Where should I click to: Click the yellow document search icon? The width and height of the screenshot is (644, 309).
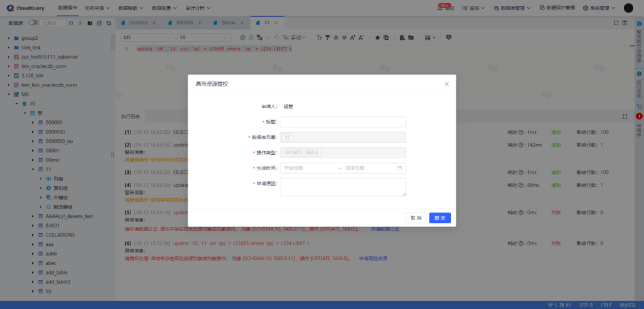click(80, 23)
